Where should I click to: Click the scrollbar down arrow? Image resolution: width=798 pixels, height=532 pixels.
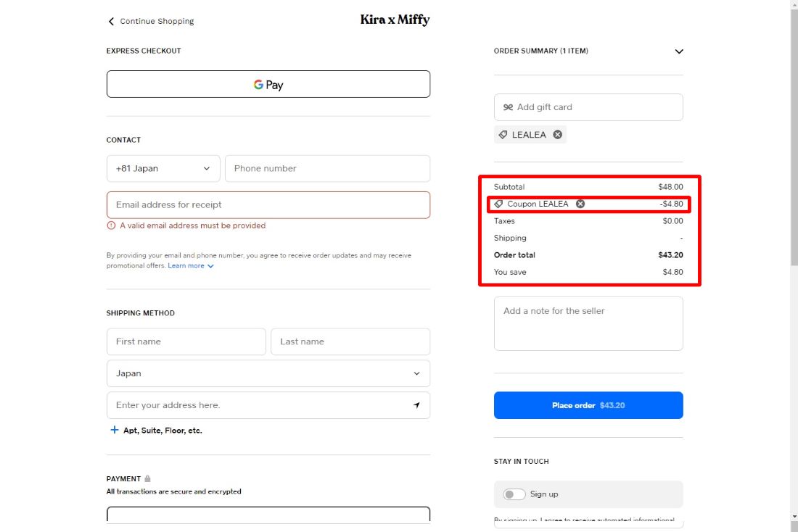click(794, 517)
